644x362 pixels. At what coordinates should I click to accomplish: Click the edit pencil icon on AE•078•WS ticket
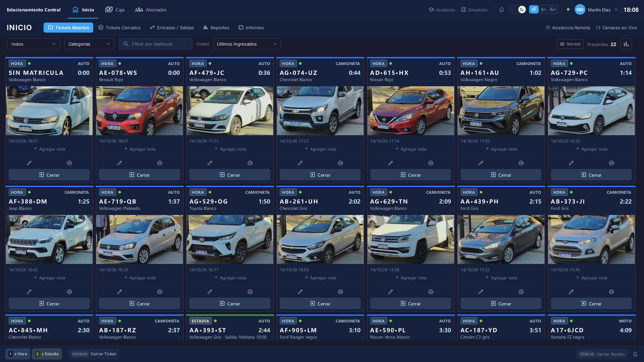coord(119,163)
